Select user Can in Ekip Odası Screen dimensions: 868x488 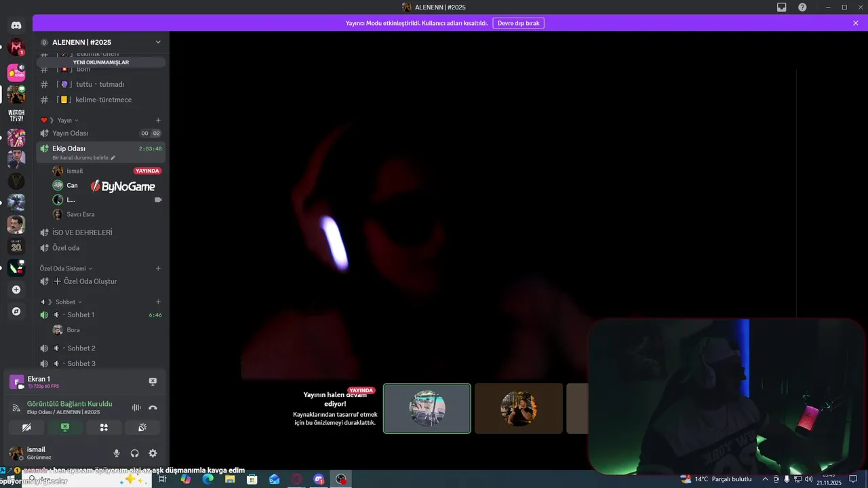[x=107, y=186]
